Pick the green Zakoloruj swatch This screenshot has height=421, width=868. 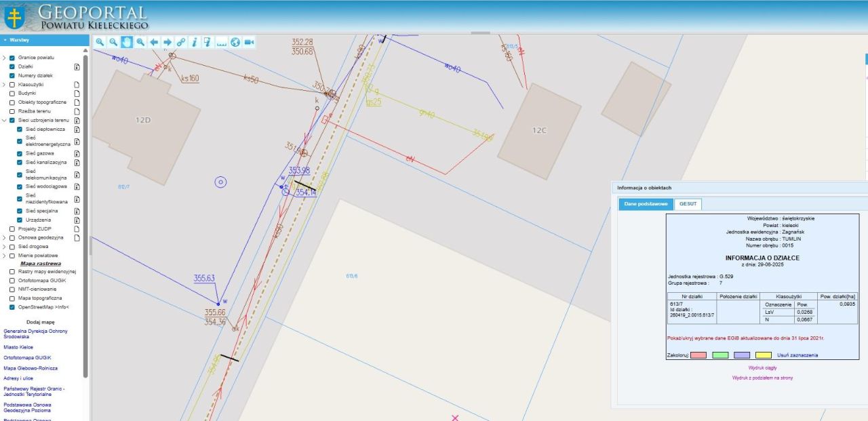pyautogui.click(x=720, y=355)
